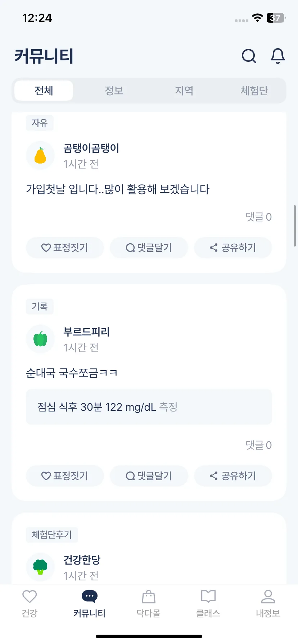This screenshot has height=644, width=298.
Task: Tap 공유하기 on the 순대국 post
Action: coord(233,476)
